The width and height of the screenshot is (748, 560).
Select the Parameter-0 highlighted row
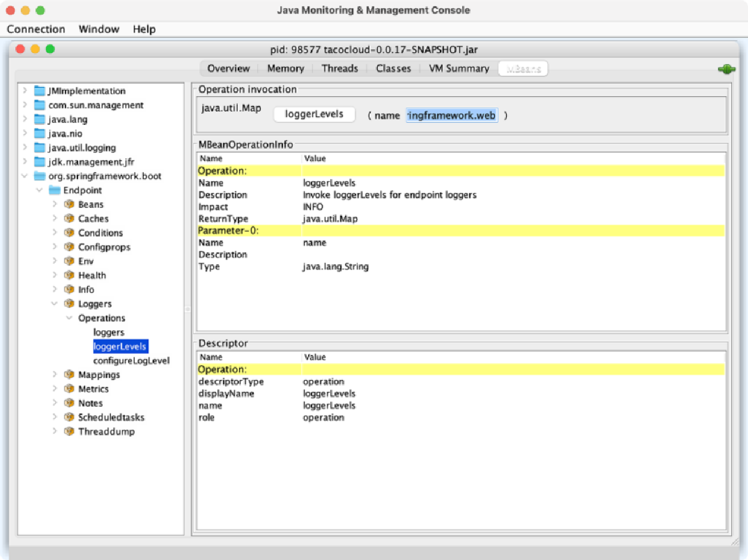point(461,230)
